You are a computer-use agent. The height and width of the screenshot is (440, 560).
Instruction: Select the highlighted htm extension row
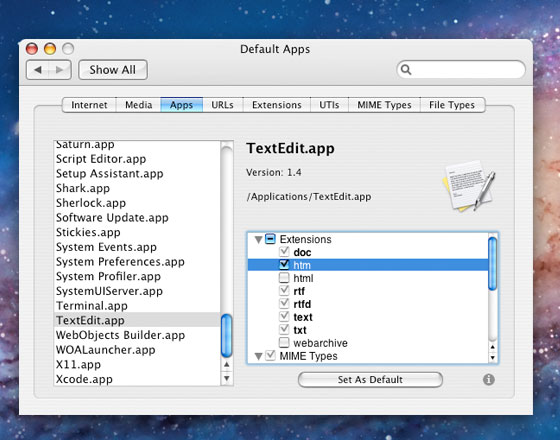click(x=368, y=265)
